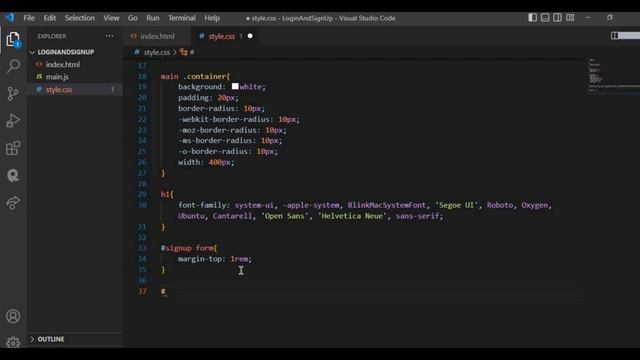Open the View menu

coord(111,18)
